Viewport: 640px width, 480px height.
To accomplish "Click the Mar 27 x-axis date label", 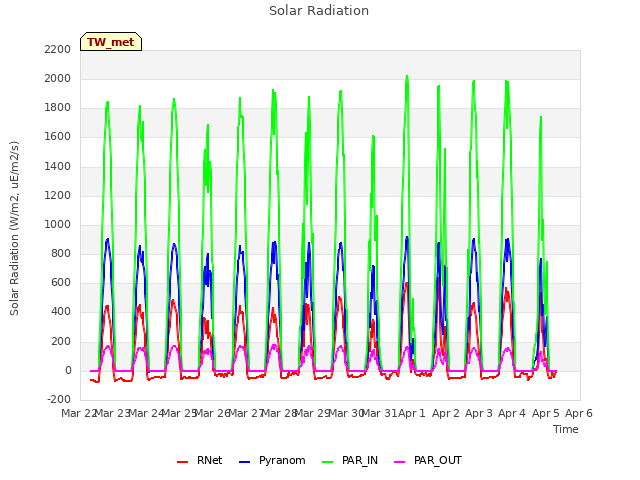I will (246, 413).
